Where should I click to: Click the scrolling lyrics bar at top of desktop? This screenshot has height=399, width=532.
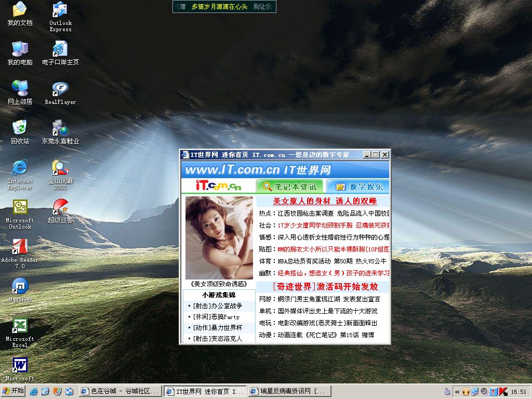pos(224,6)
